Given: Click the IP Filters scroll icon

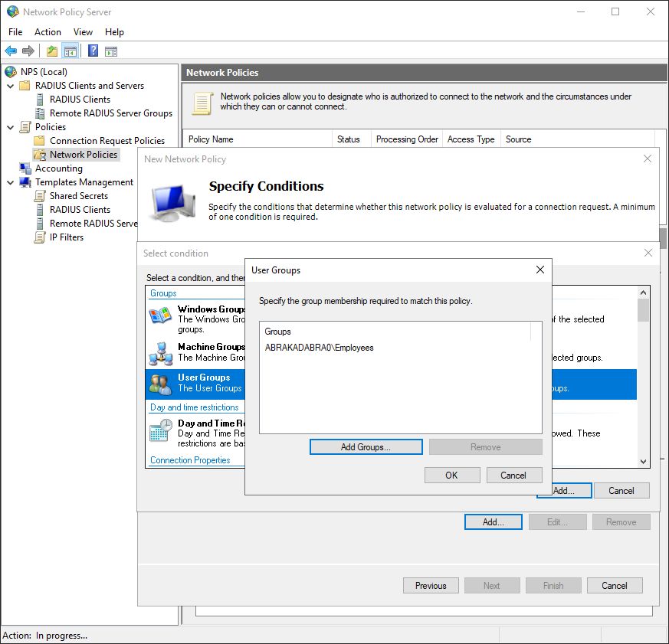Looking at the screenshot, I should tap(40, 237).
